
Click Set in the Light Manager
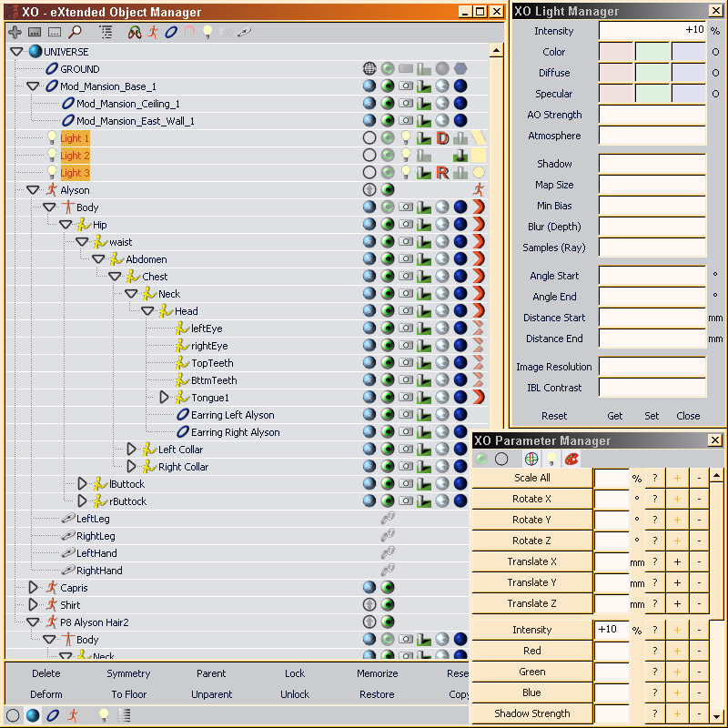[x=652, y=416]
